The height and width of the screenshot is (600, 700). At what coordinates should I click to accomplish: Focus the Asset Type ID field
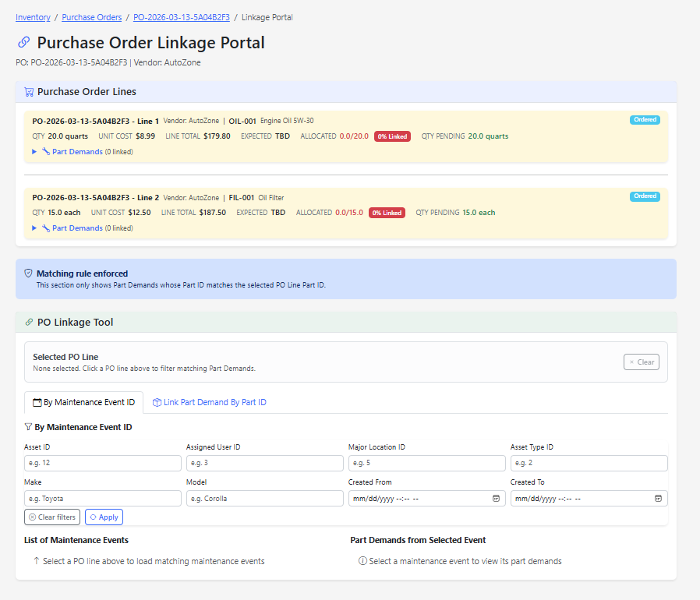tap(589, 463)
